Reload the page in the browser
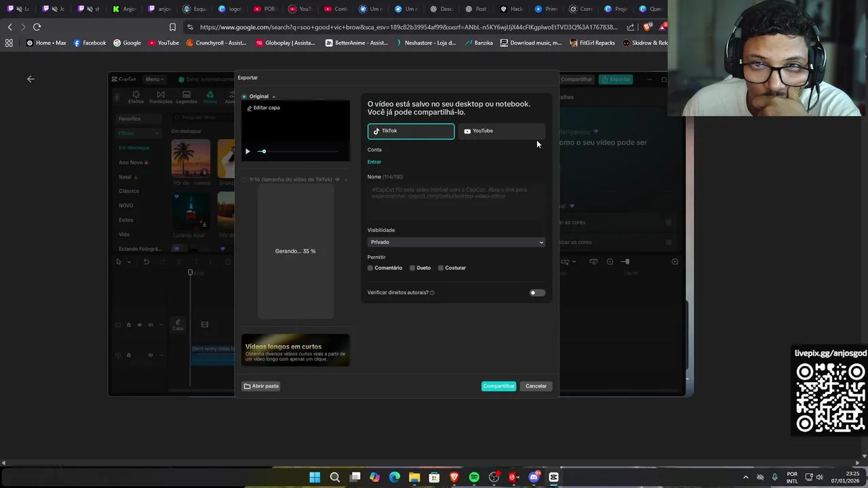 tap(37, 27)
